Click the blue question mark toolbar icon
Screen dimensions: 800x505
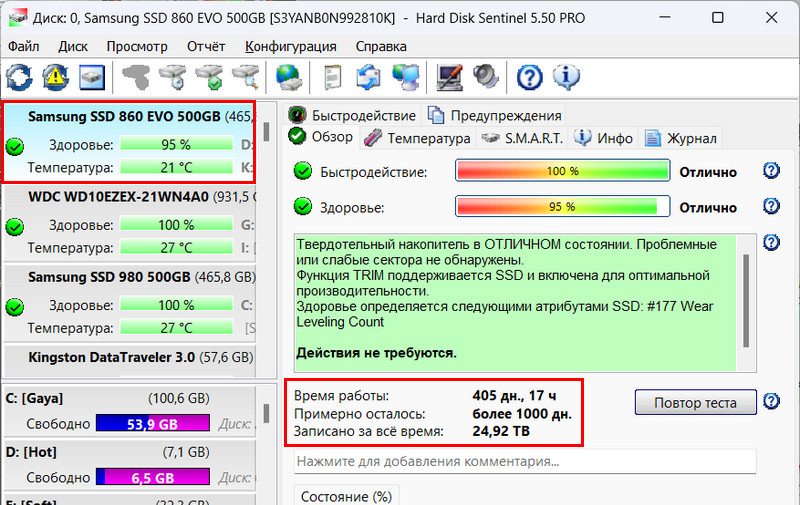[x=530, y=78]
